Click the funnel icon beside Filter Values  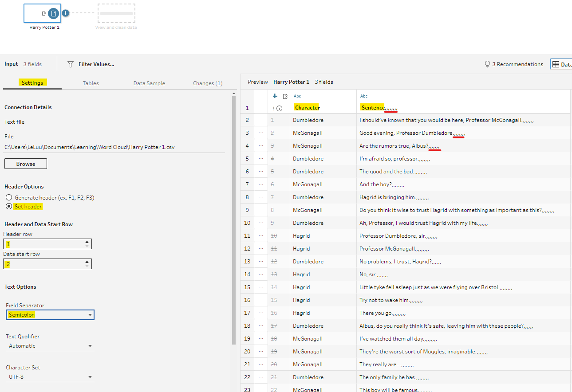(70, 64)
